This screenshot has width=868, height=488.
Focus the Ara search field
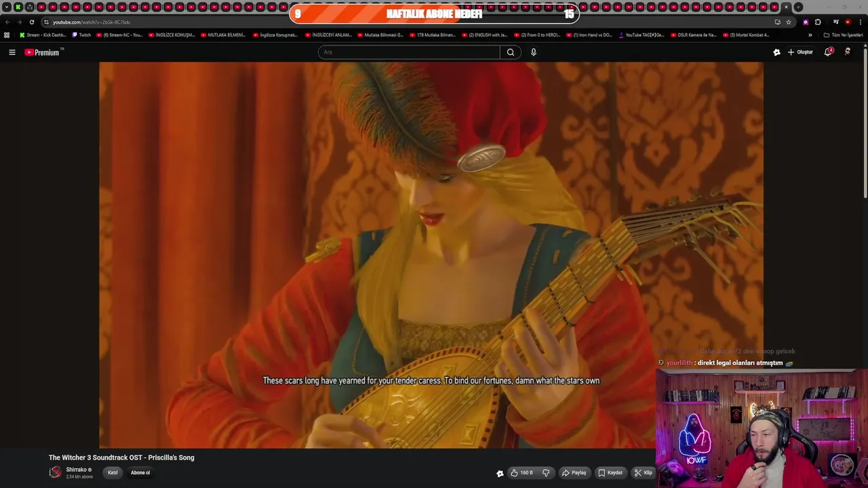[x=409, y=52]
